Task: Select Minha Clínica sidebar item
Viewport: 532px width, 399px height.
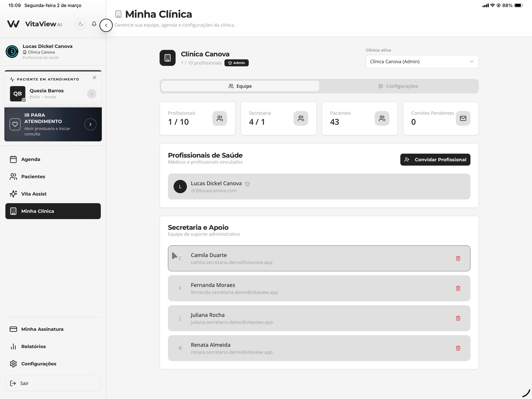Action: click(x=53, y=211)
